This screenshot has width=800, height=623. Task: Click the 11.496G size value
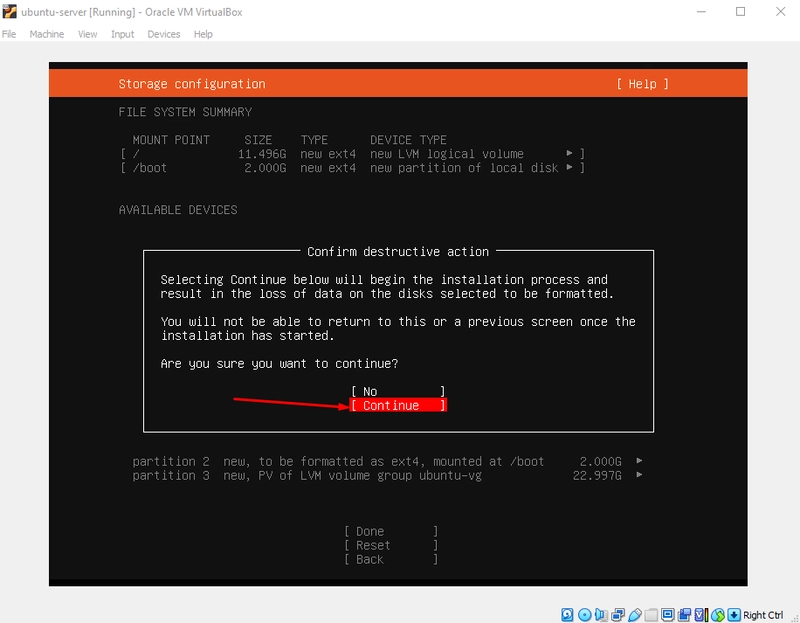262,154
